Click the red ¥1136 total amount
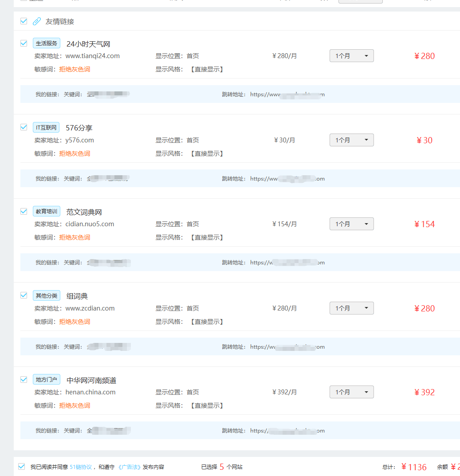 tap(414, 467)
